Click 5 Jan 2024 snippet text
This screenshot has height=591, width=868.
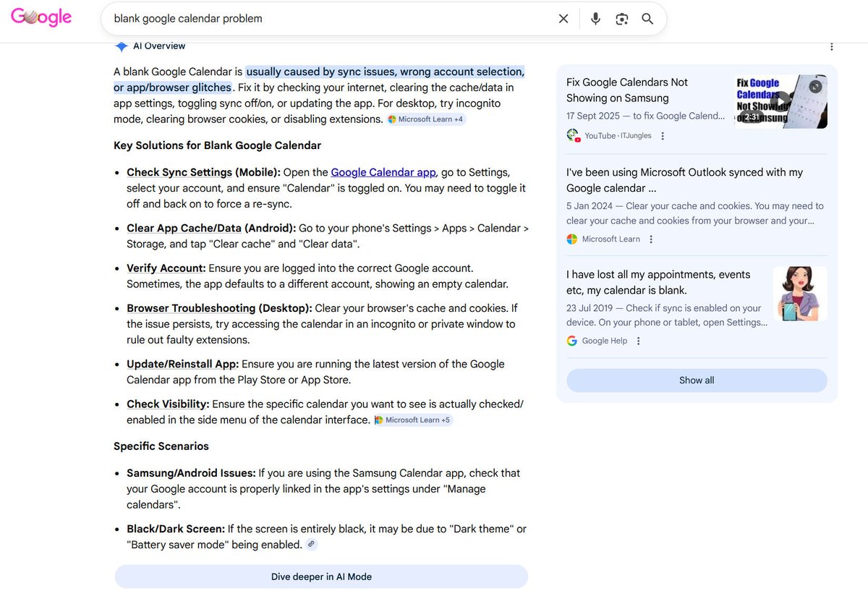(x=695, y=213)
